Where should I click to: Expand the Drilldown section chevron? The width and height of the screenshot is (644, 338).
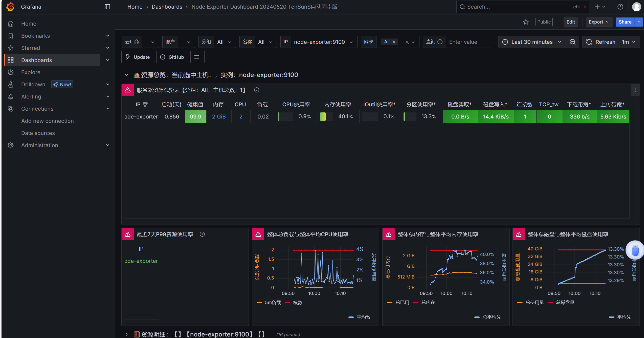pyautogui.click(x=108, y=84)
